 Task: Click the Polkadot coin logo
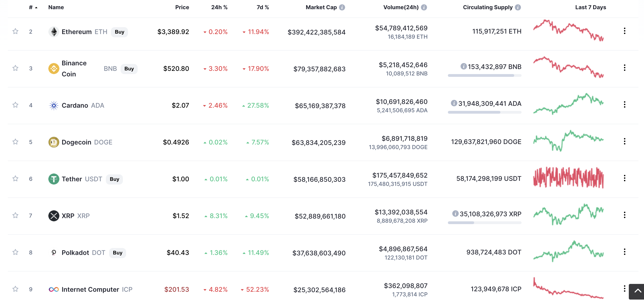coord(54,252)
